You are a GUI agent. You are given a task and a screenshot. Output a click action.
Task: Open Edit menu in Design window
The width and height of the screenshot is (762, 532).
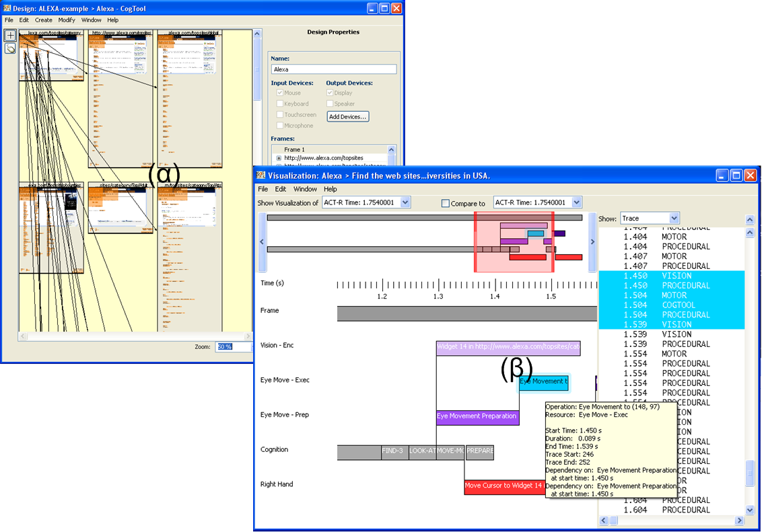pos(24,20)
